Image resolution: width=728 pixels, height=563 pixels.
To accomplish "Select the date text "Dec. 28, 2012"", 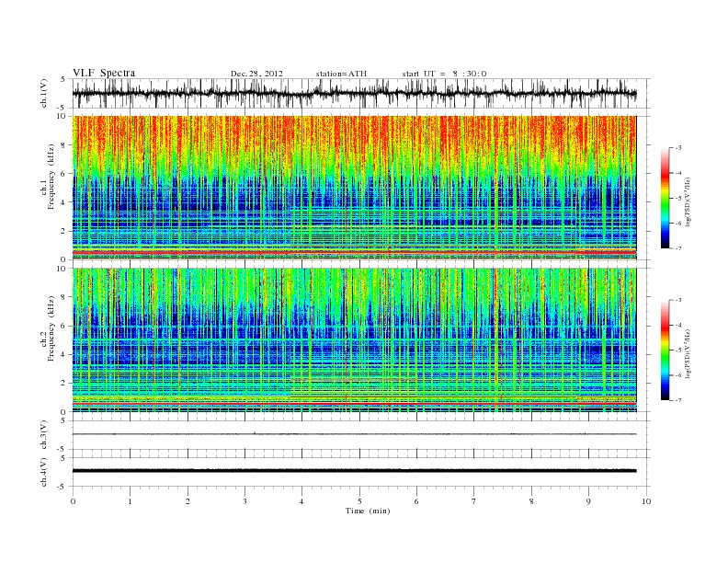I will [x=256, y=74].
